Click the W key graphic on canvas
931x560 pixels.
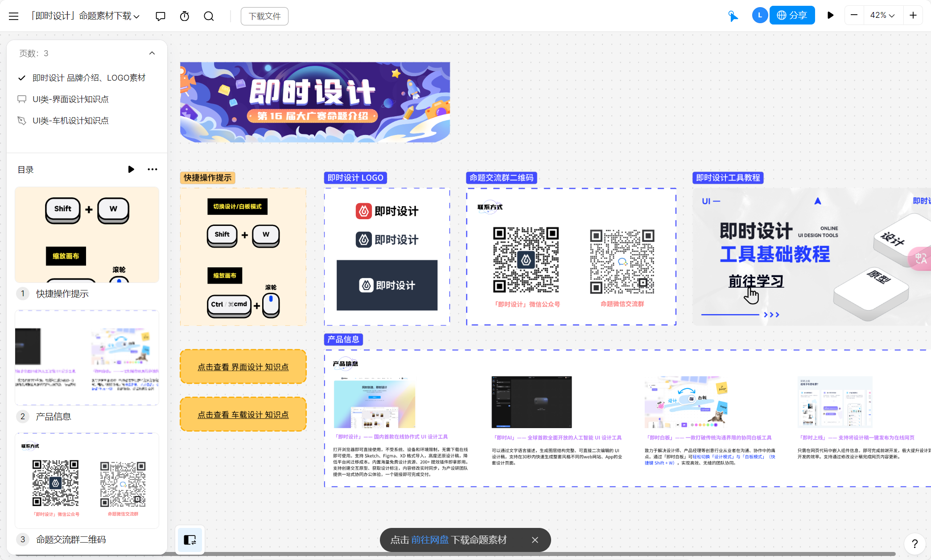(x=266, y=235)
